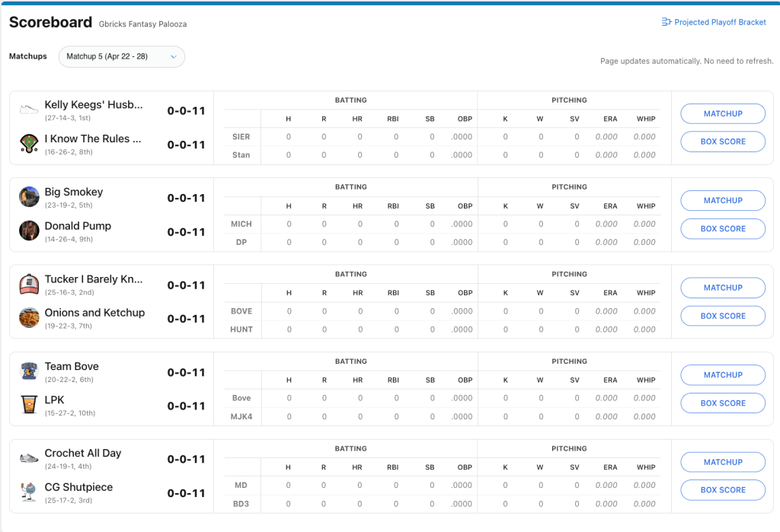
Task: Click I Know The Rules baseball field logo
Action: [x=29, y=143]
